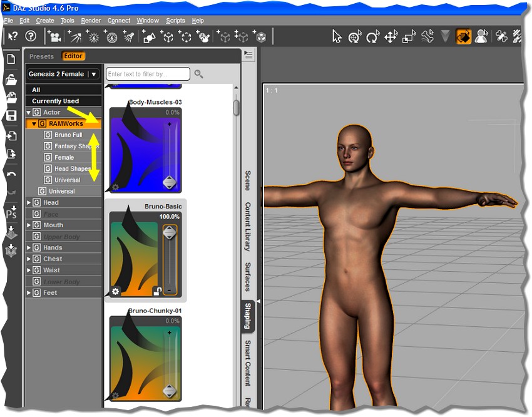532x417 pixels.
Task: Select the ActivePose bone tool
Action: 427,36
